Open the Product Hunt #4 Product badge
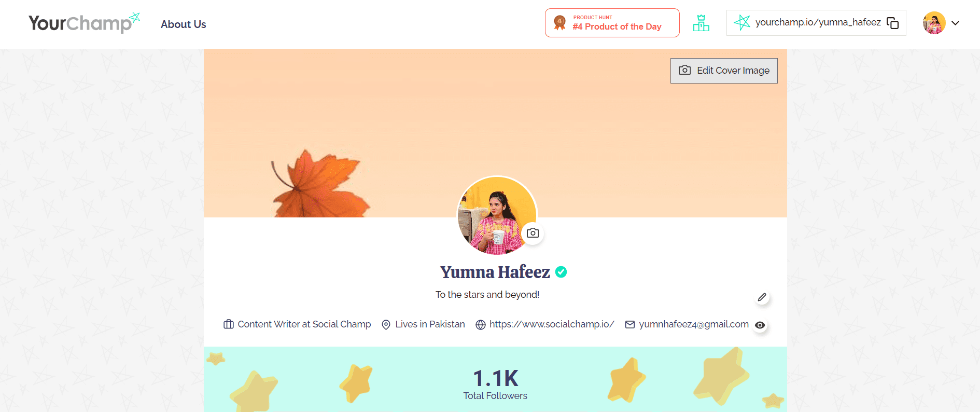980x412 pixels. 612,23
